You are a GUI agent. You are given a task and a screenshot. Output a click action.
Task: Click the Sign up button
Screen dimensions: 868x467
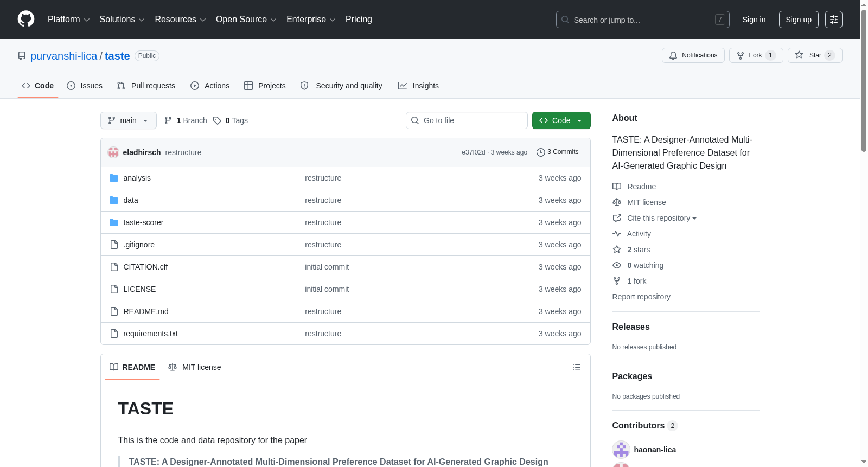[x=799, y=20]
